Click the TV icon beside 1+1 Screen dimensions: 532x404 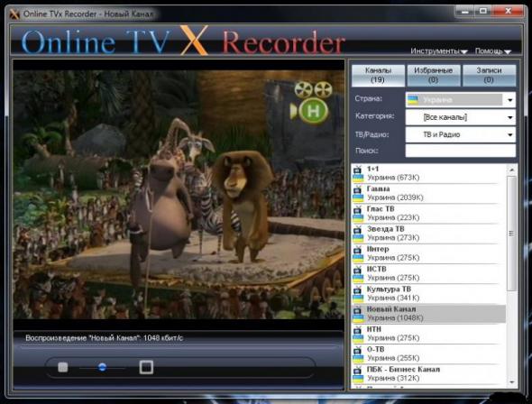coord(358,170)
